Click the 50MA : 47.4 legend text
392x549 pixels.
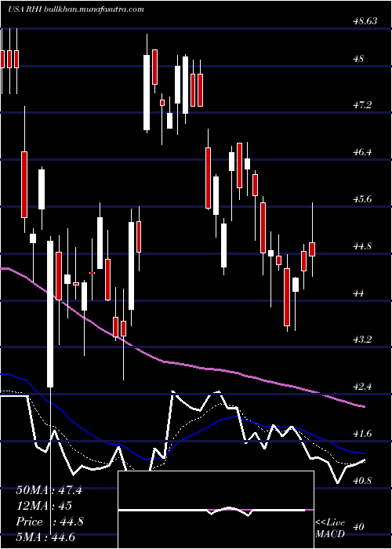point(49,490)
